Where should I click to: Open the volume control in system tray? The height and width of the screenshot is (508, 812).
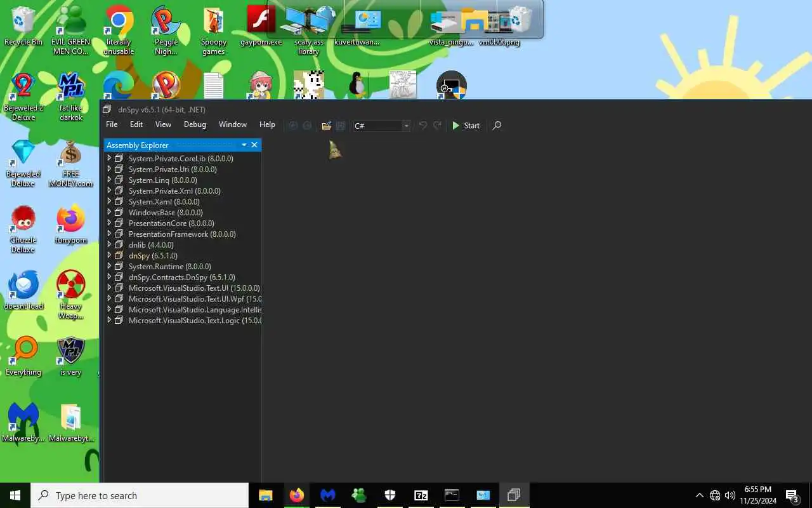click(x=730, y=495)
